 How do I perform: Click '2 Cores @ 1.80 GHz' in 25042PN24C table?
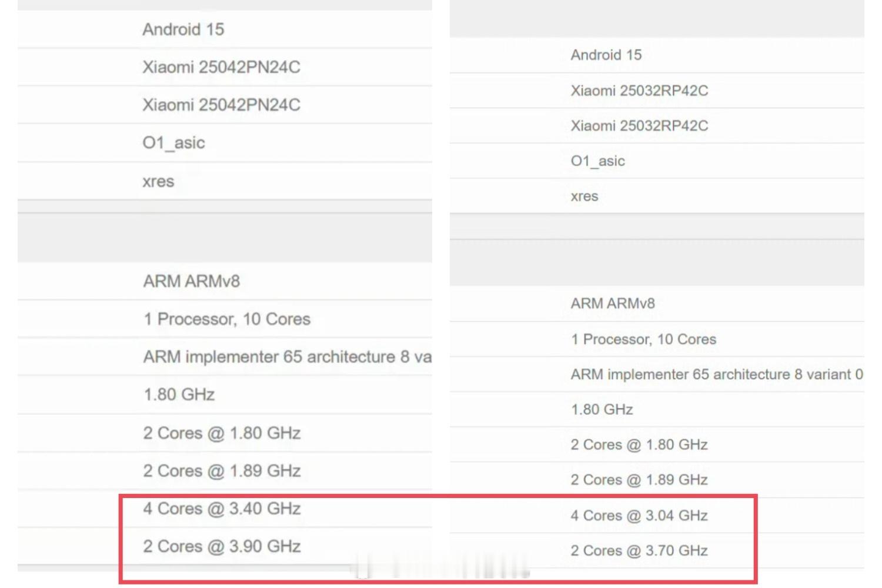point(222,433)
